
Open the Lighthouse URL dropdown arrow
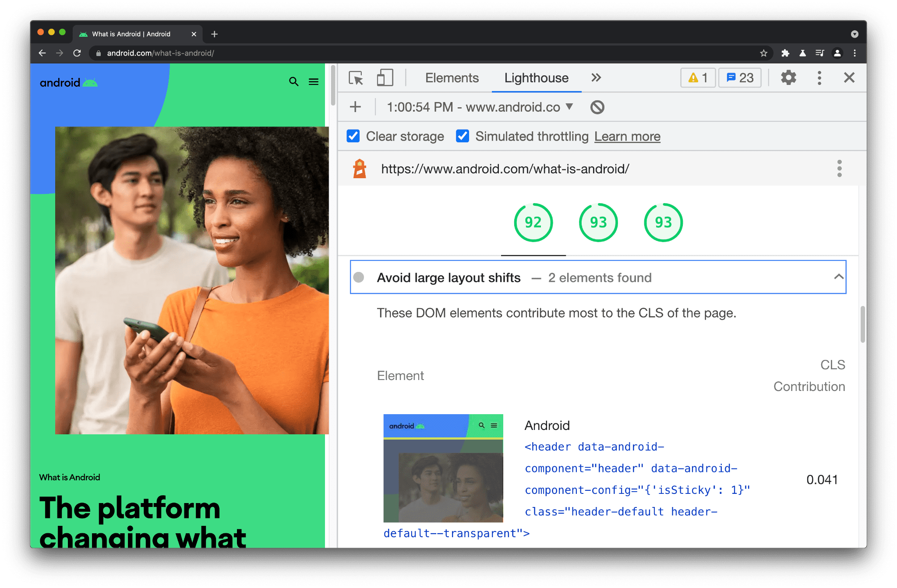click(570, 107)
